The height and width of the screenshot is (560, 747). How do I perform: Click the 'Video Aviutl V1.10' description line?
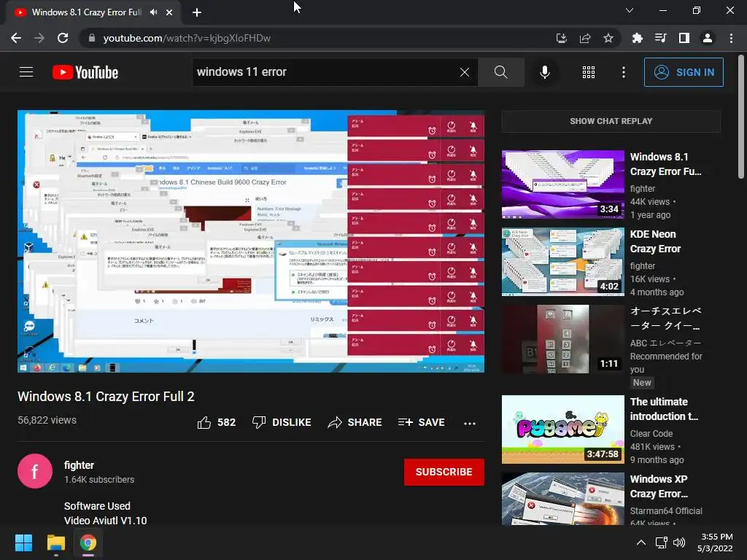(105, 521)
